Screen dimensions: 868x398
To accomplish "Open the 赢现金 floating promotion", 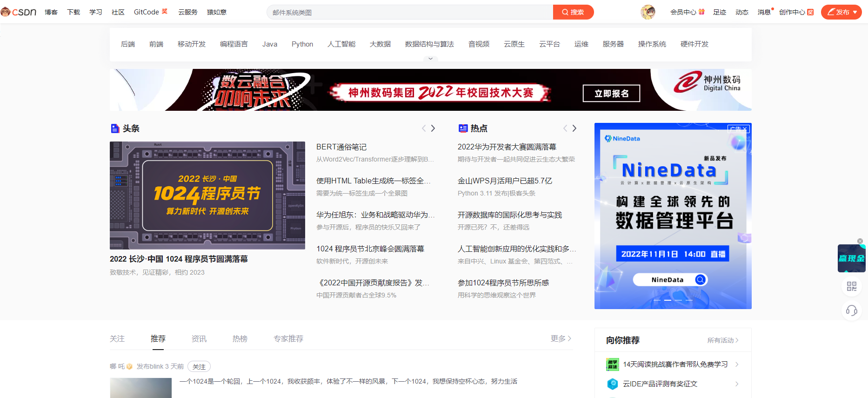I will (x=851, y=258).
